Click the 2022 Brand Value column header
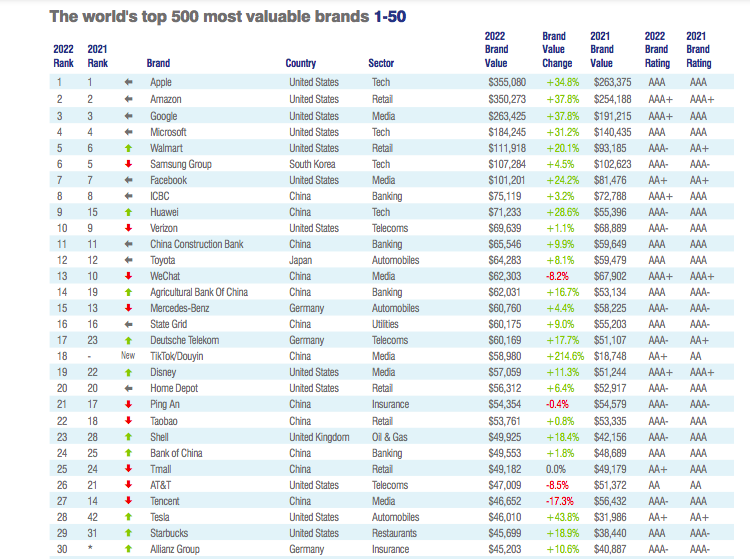 tap(496, 50)
